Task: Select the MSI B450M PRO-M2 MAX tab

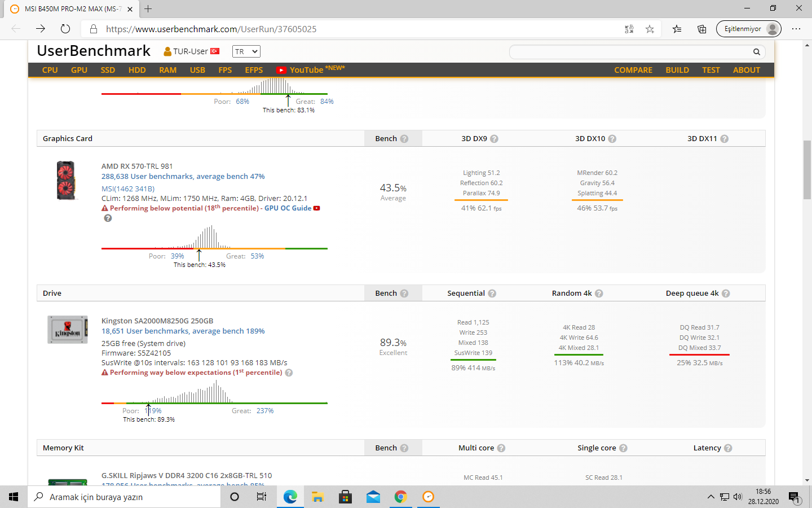Action: point(70,9)
